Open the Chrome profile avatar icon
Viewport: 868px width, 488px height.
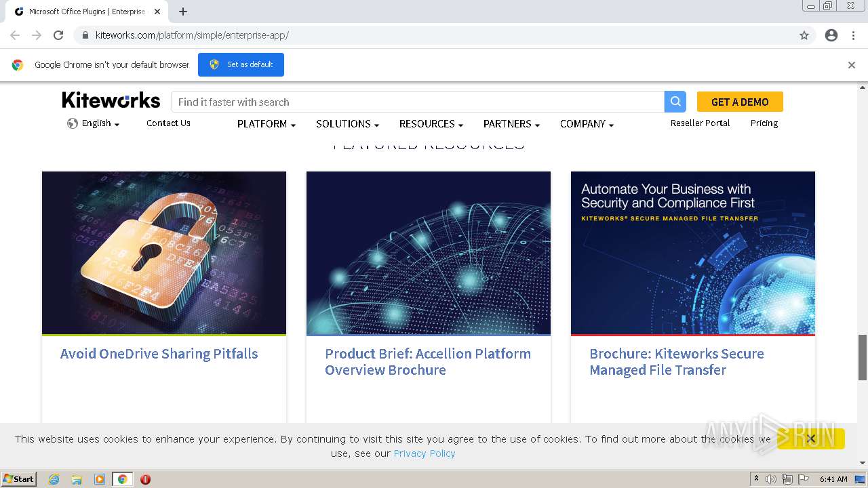[x=831, y=35]
